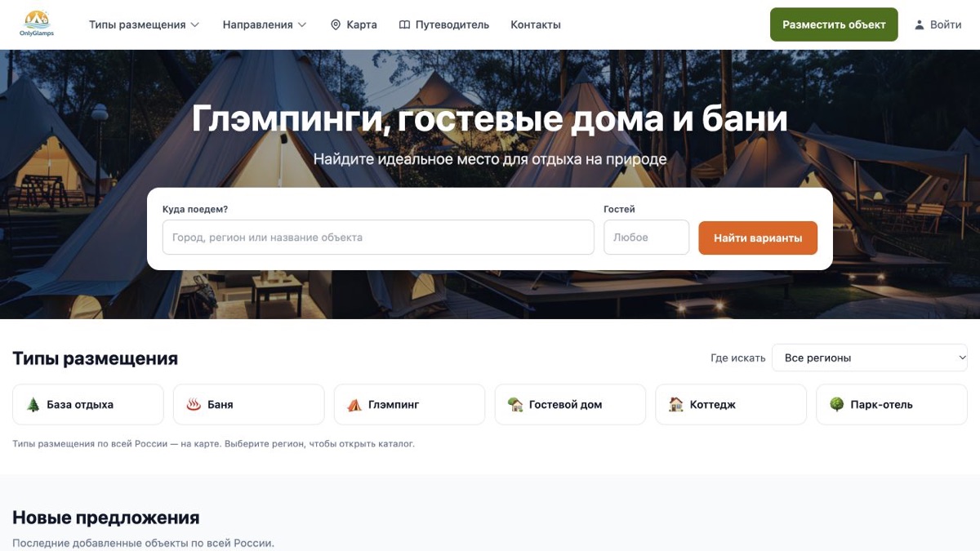Click the user icon next to Войти
The image size is (980, 551).
tap(920, 24)
